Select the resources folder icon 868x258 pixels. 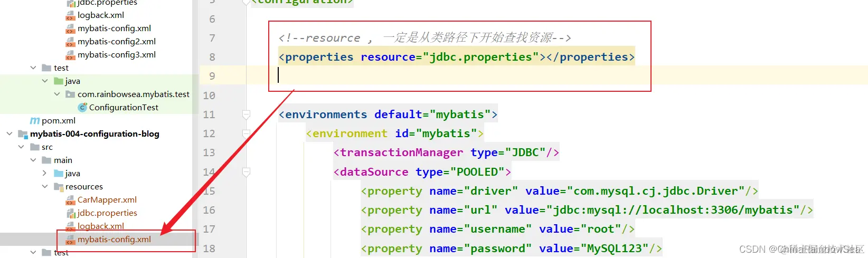[59, 187]
